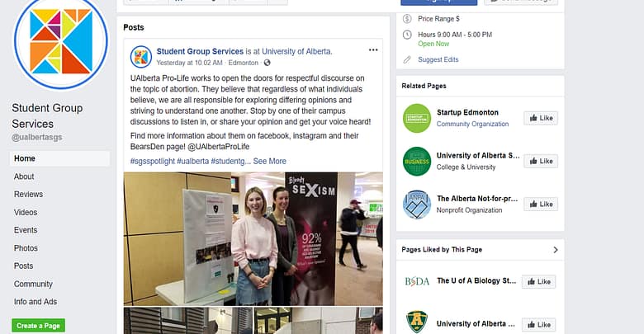Open Startup Edmonton green page avatar
The width and height of the screenshot is (644, 334).
(x=416, y=118)
